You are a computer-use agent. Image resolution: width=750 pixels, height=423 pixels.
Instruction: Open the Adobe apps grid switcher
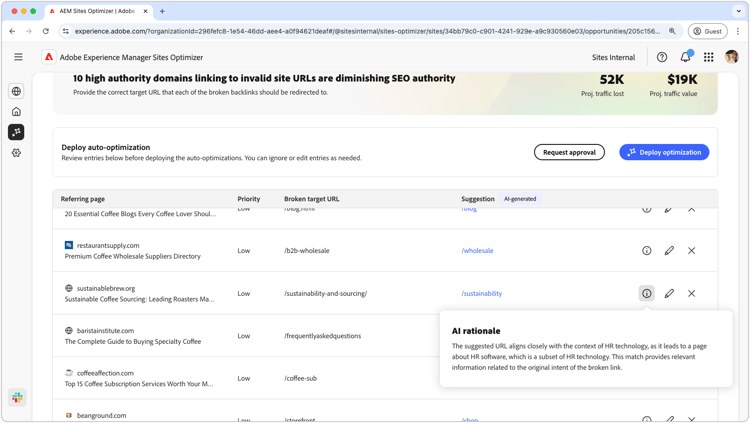point(708,57)
